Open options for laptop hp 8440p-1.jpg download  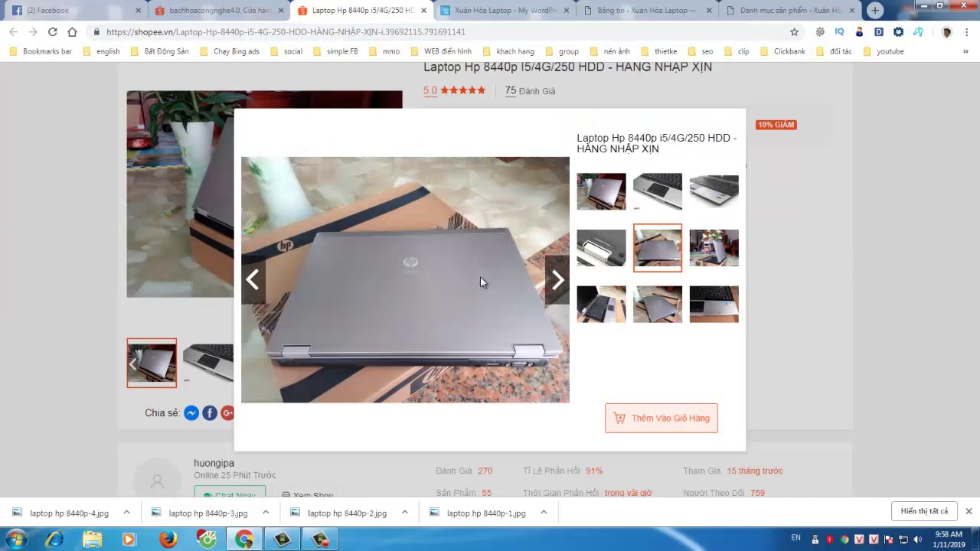[x=544, y=513]
